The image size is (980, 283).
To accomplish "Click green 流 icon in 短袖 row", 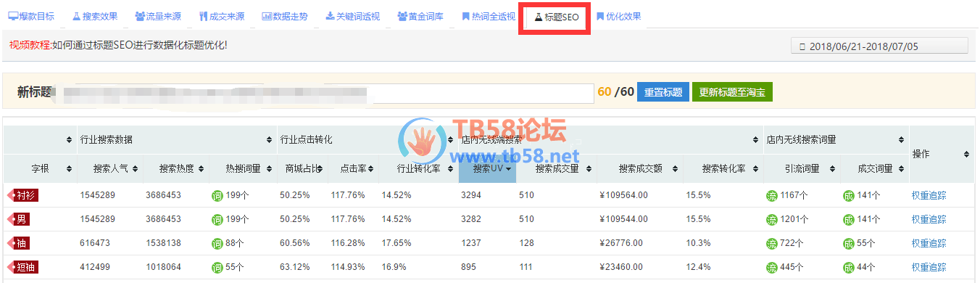I will click(771, 268).
